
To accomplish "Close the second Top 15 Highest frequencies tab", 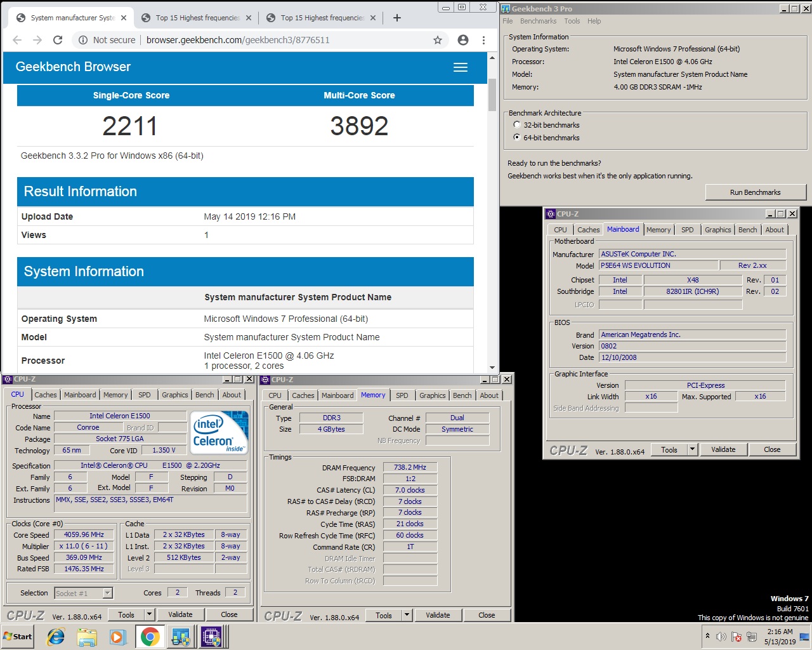I will 373,18.
